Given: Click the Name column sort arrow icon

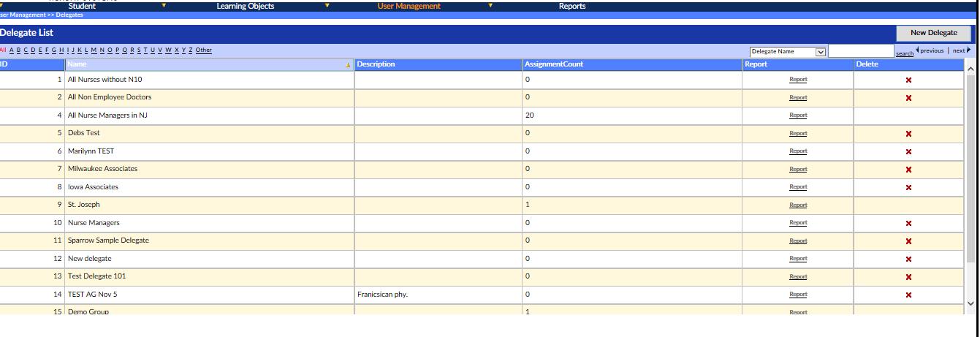Looking at the screenshot, I should click(348, 65).
